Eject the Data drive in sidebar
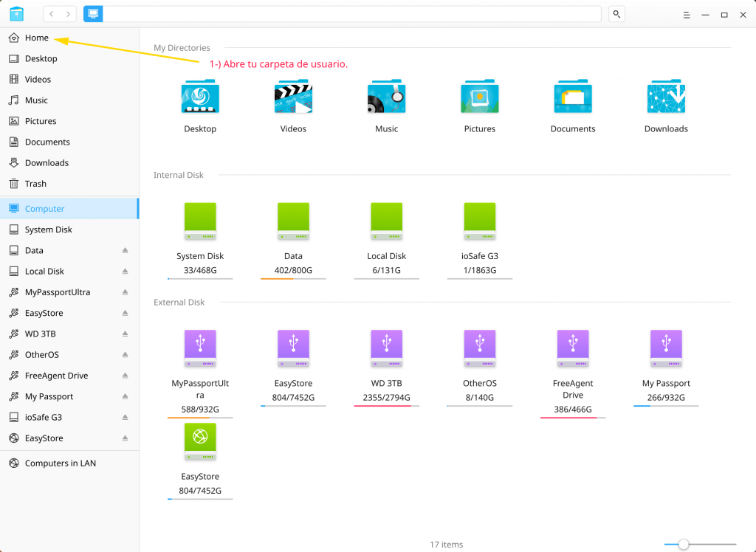Viewport: 756px width, 552px height. (126, 251)
